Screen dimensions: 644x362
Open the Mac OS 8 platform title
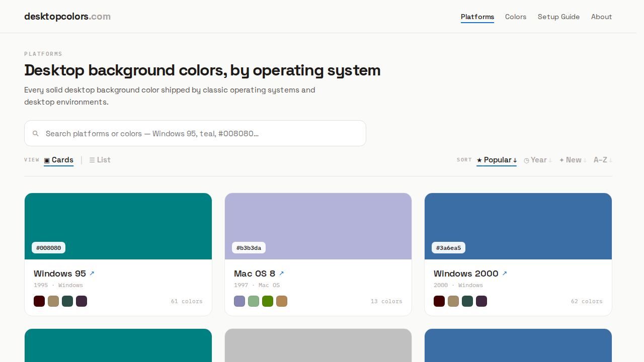pyautogui.click(x=255, y=274)
